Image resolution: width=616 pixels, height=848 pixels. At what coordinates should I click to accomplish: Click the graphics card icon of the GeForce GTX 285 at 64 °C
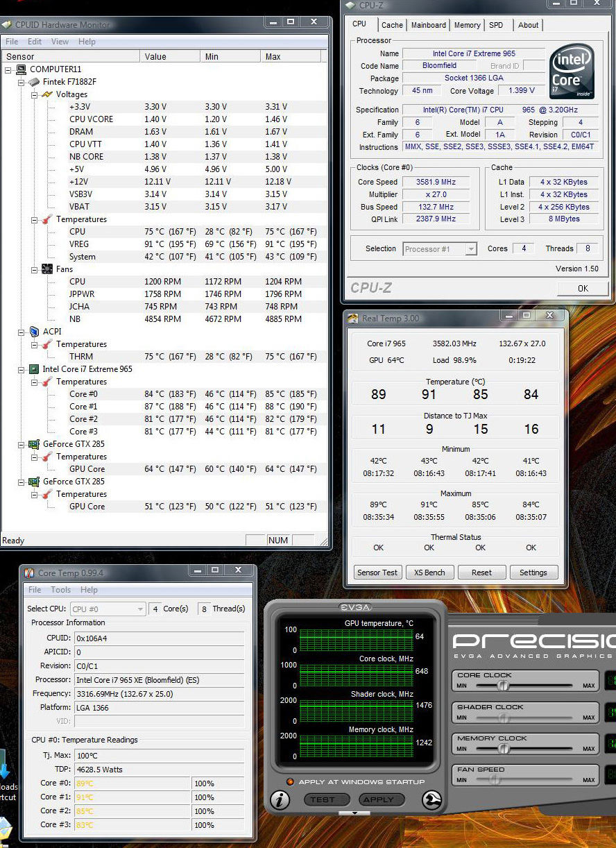pos(34,444)
